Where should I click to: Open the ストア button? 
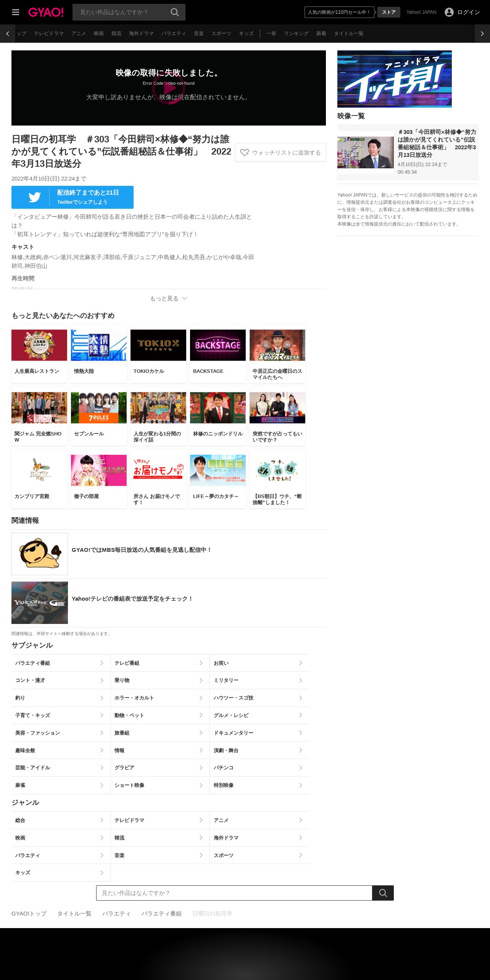coord(389,12)
